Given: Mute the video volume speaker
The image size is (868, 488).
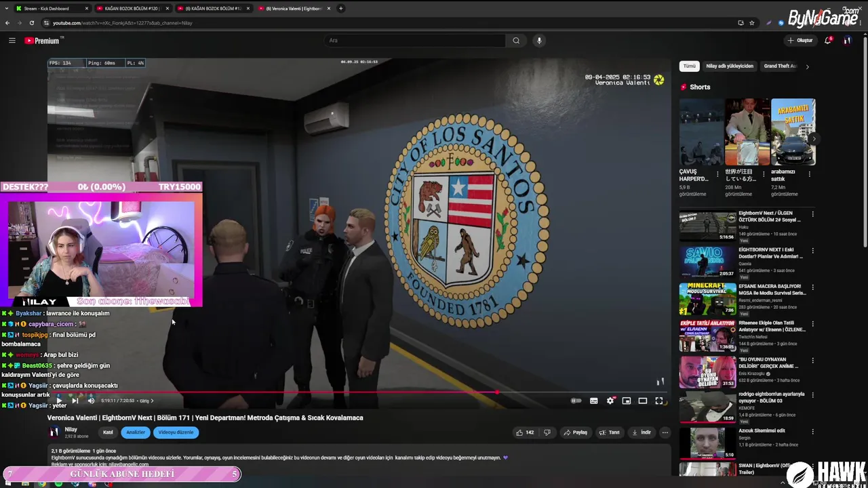Looking at the screenshot, I should pyautogui.click(x=91, y=401).
